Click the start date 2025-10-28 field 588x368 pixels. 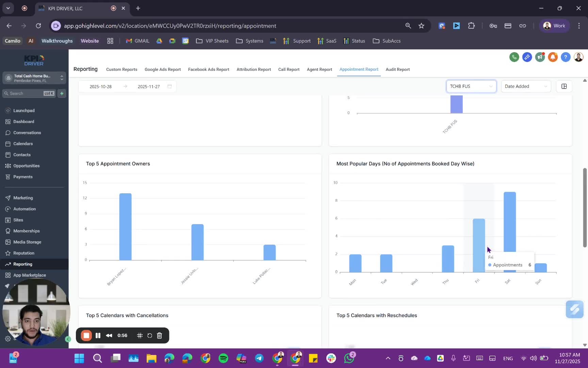101,87
